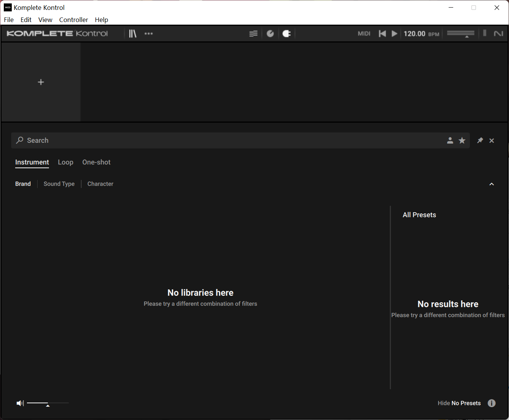The width and height of the screenshot is (509, 420).
Task: Open the File menu
Action: pyautogui.click(x=9, y=20)
